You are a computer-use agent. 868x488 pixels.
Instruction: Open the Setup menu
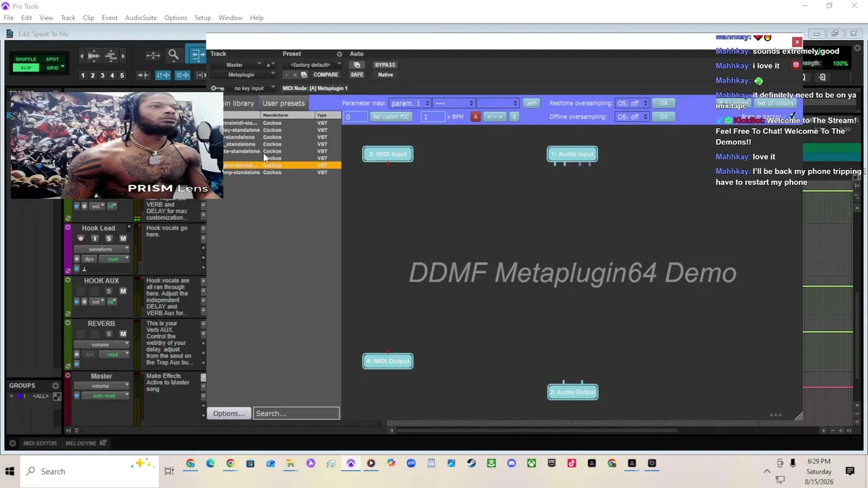202,18
